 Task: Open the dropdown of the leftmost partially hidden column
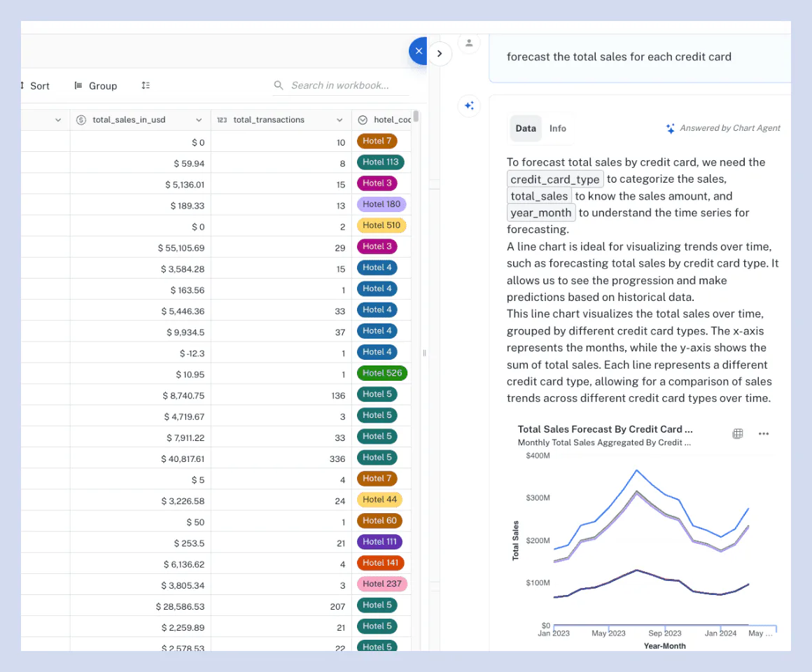click(58, 120)
